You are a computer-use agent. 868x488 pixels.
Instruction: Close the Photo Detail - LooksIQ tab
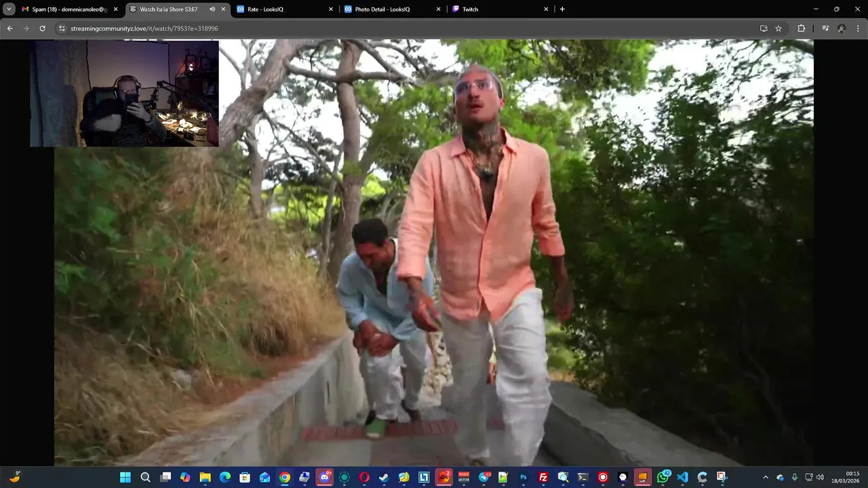coord(438,9)
